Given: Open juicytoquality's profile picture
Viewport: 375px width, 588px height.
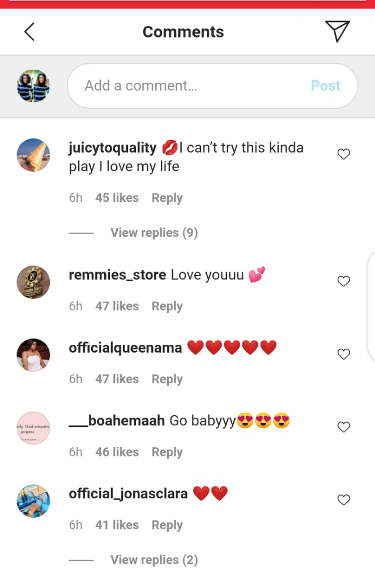Looking at the screenshot, I should coord(33,155).
